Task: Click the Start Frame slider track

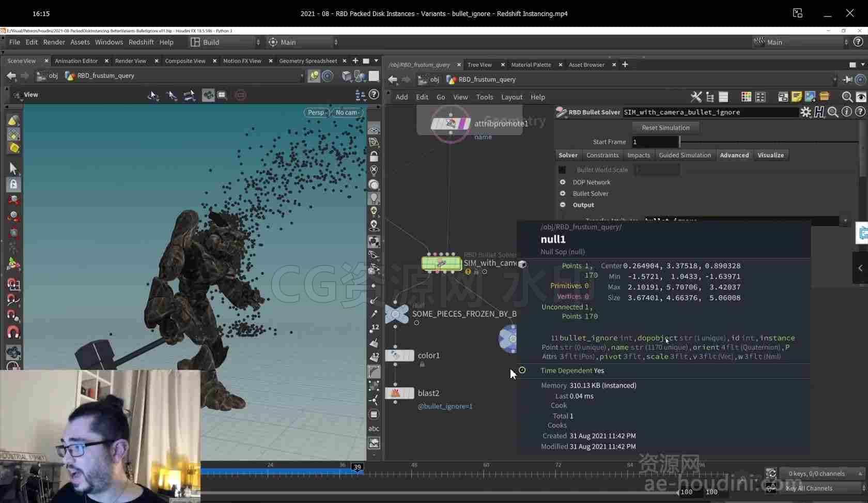Action: tap(769, 142)
